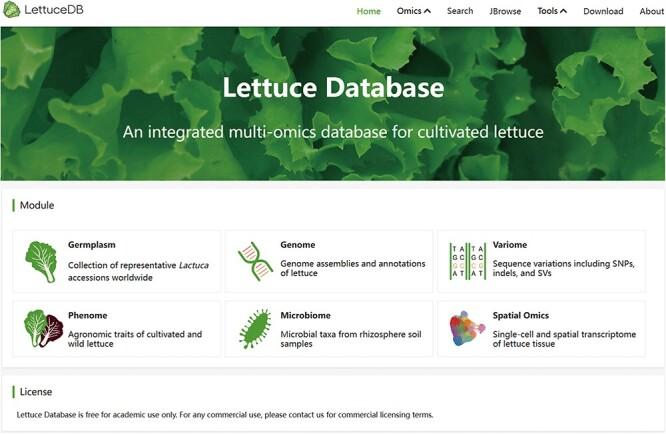Click the Spatial Omics colorful cluster icon
666x434 pixels.
pyautogui.click(x=468, y=329)
